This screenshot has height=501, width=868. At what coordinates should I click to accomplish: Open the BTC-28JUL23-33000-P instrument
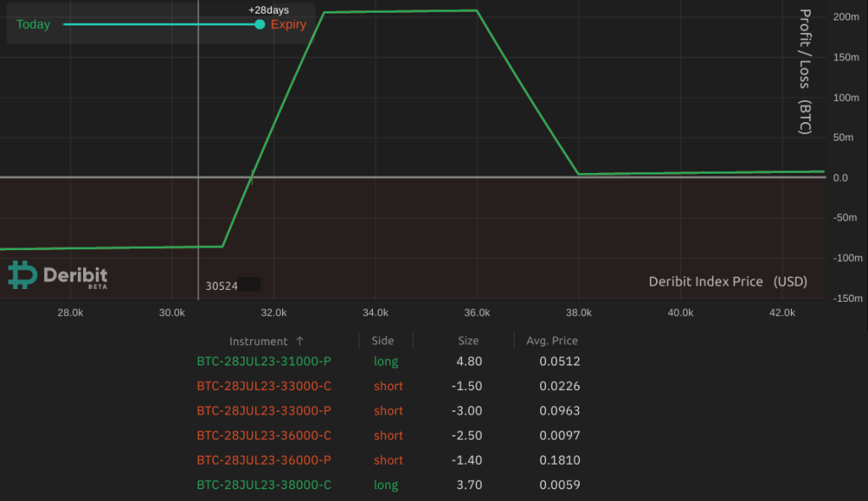tap(264, 410)
